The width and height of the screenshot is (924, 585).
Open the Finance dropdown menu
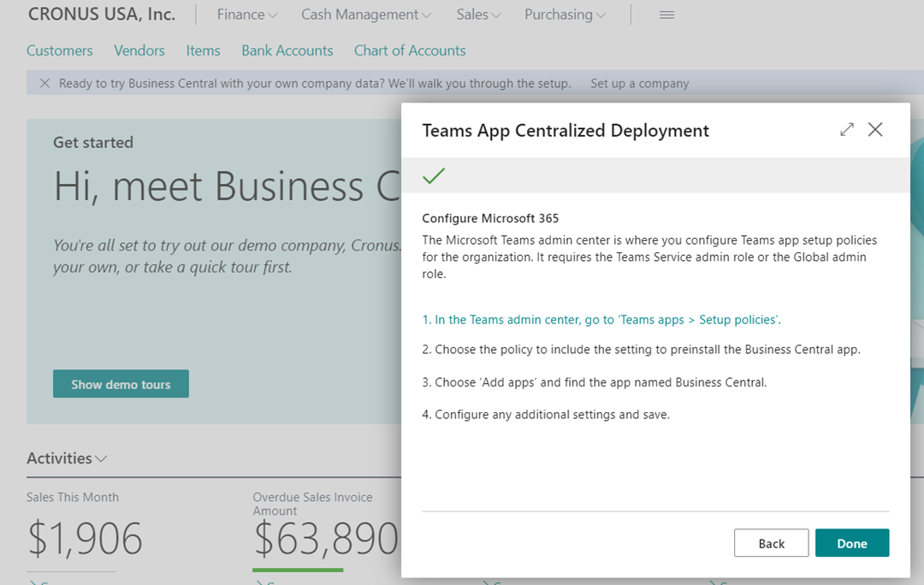pos(247,15)
